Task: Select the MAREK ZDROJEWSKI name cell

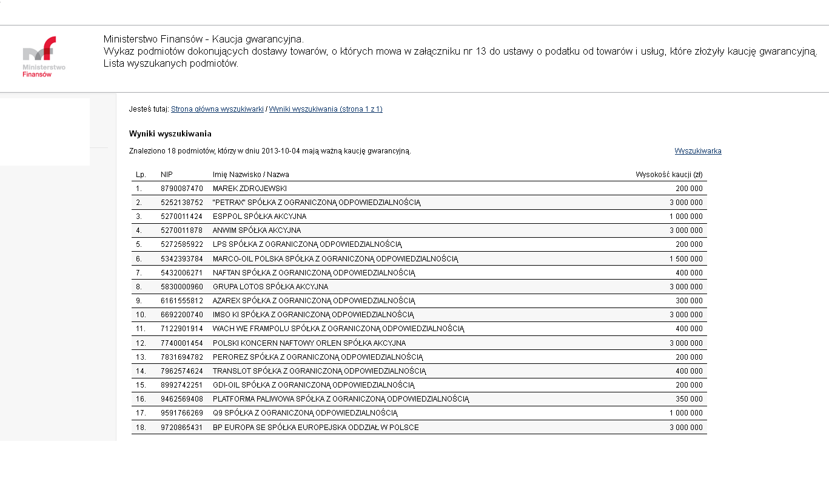Action: [250, 189]
